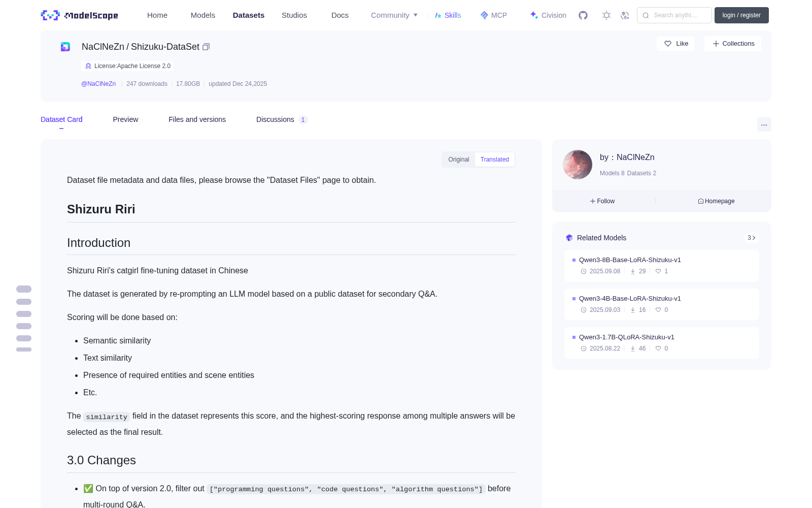Click login / register button
The height and width of the screenshot is (508, 812).
[x=741, y=15]
